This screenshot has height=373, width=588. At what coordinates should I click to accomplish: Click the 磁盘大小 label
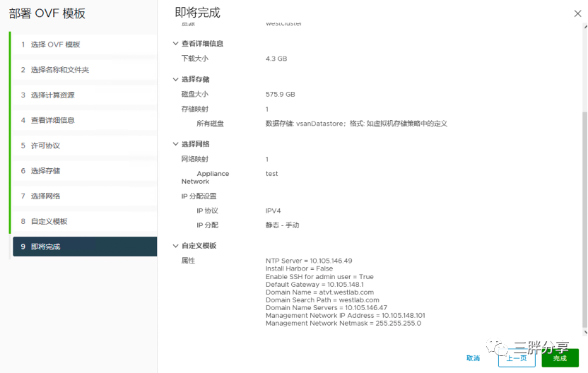click(x=194, y=95)
